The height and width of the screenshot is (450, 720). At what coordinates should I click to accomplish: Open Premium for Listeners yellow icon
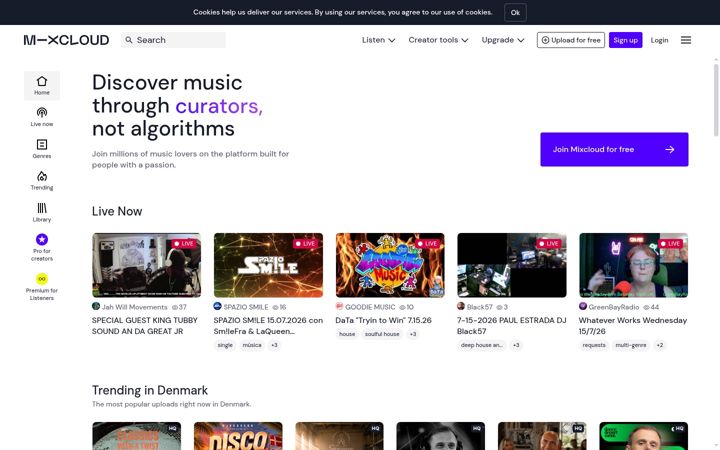[x=42, y=279]
